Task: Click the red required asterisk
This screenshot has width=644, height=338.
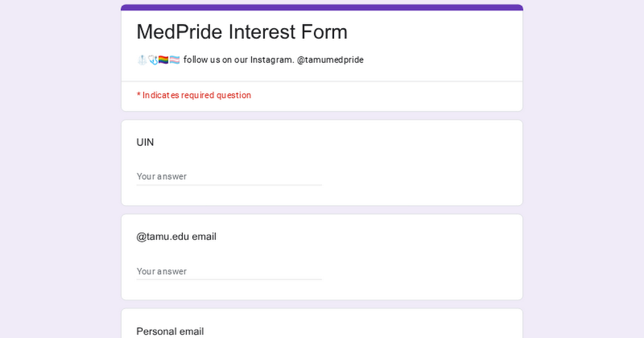Action: (138, 95)
